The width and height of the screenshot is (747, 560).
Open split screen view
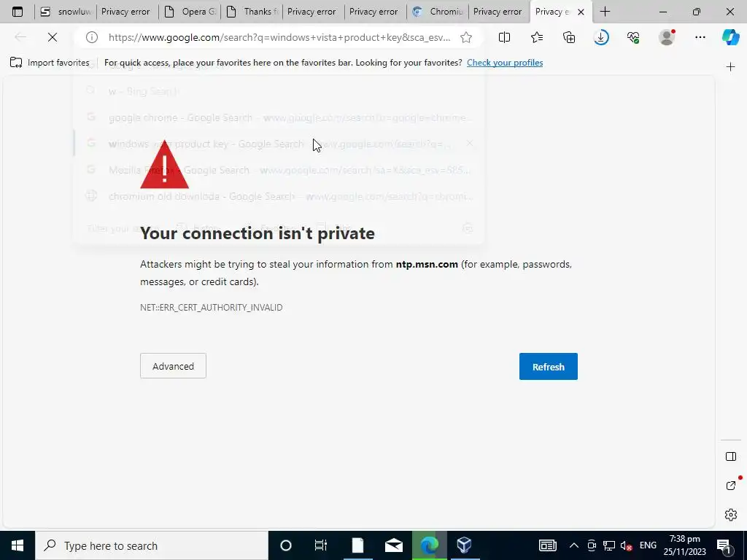coord(504,37)
